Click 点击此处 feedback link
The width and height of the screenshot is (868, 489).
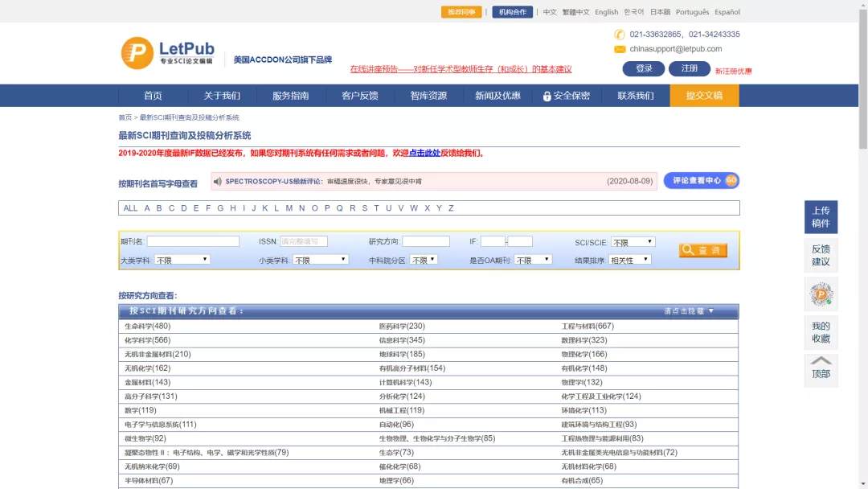424,153
